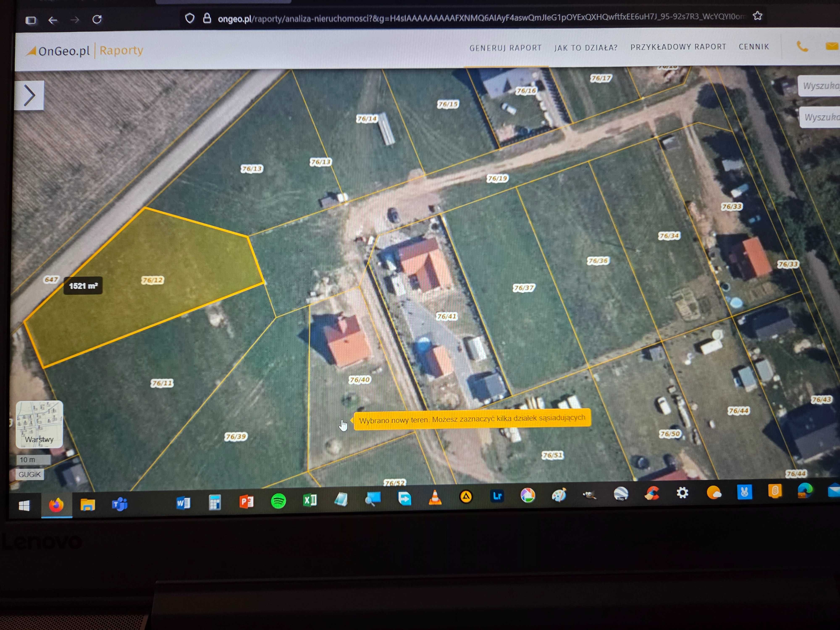Launch Excel from the taskbar
This screenshot has width=840, height=630.
[310, 500]
